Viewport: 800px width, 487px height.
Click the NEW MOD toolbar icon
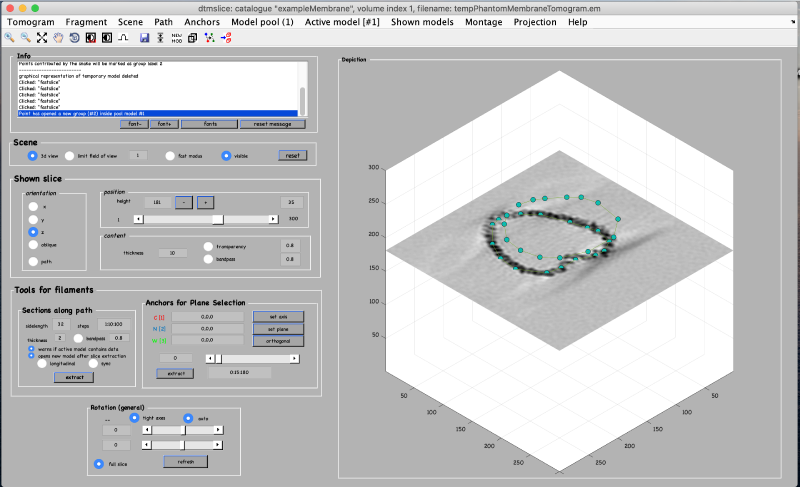pos(177,38)
